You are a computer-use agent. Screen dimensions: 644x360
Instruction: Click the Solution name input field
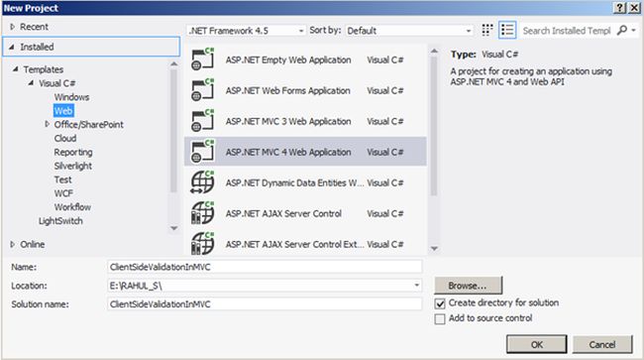point(265,304)
